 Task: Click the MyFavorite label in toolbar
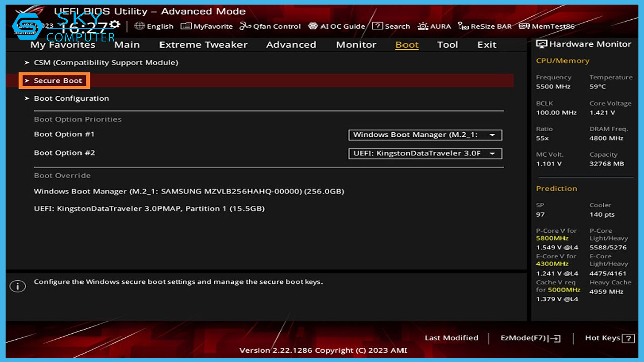tap(213, 27)
